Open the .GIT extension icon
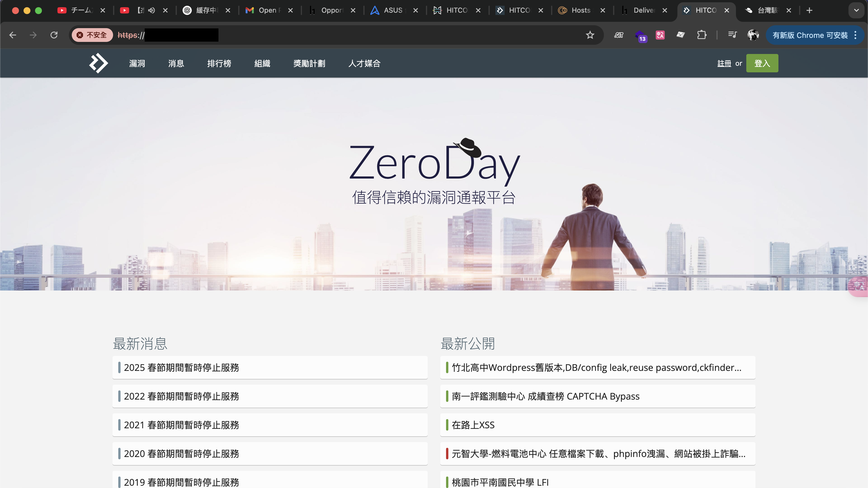This screenshot has height=488, width=868. point(619,35)
